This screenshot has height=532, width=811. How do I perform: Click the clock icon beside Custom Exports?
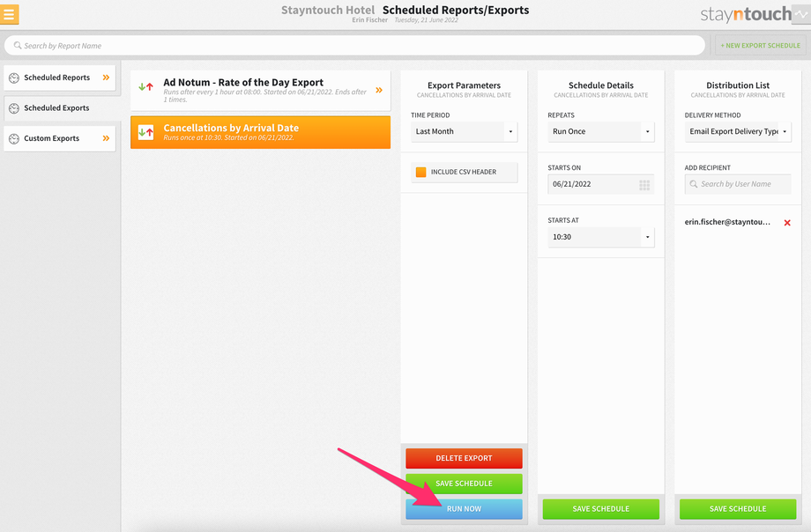[x=14, y=138]
